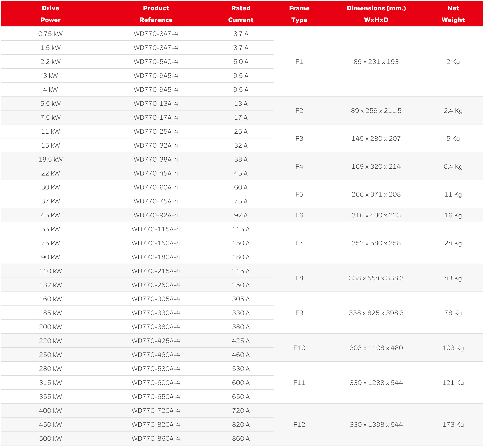
Task: Click the 2.4 Kg net weight
Action: point(453,111)
